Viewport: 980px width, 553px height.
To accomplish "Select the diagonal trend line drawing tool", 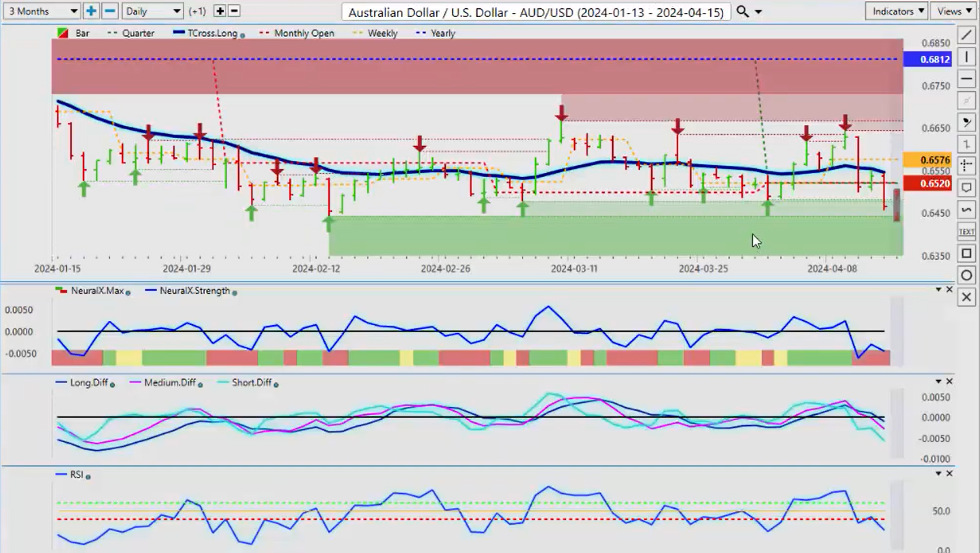I will pos(966,35).
